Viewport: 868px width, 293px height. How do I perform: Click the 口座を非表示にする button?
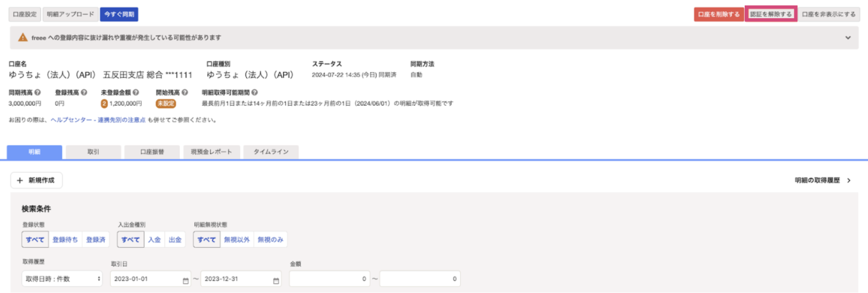pyautogui.click(x=828, y=14)
